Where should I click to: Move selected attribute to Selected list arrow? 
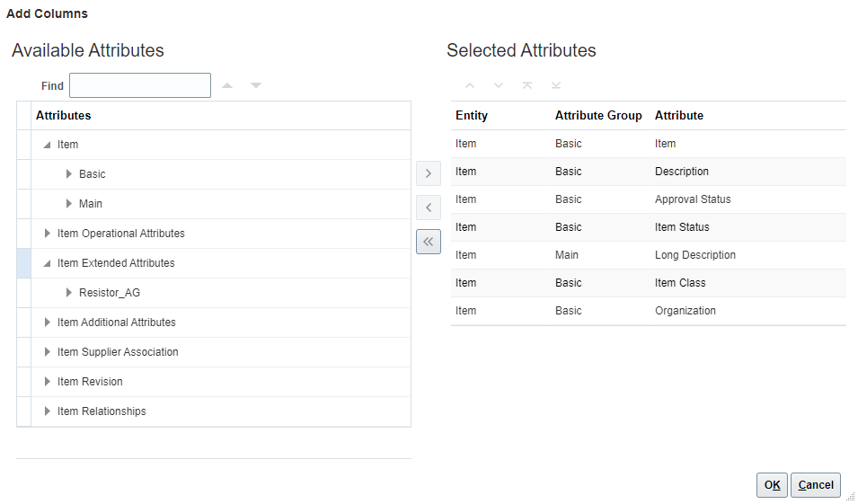pos(429,173)
